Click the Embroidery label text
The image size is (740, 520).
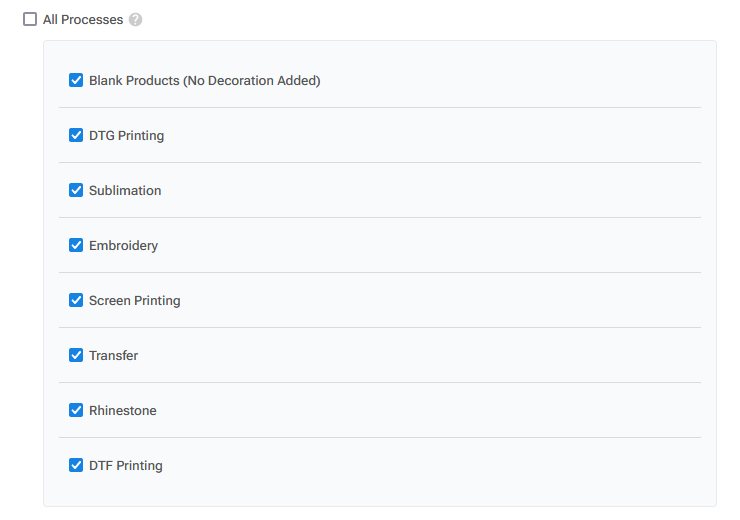(124, 246)
